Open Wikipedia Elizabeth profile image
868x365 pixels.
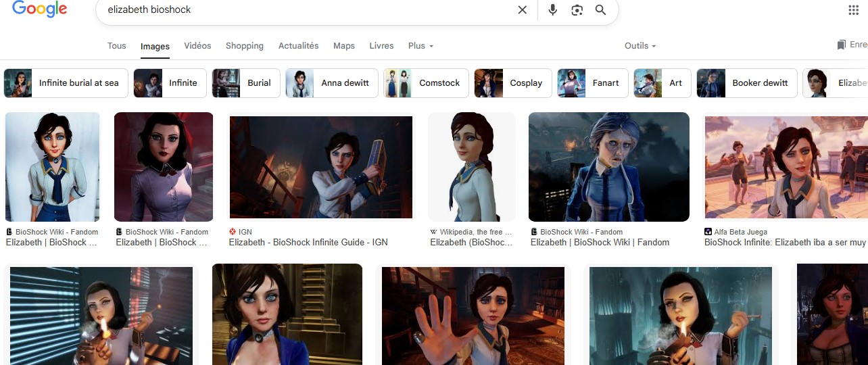coord(472,167)
